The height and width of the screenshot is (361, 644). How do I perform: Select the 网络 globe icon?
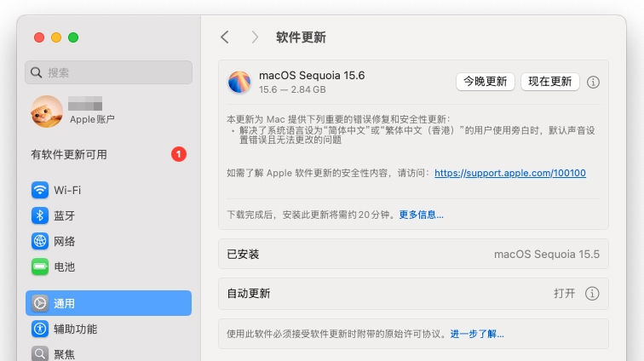pos(40,241)
